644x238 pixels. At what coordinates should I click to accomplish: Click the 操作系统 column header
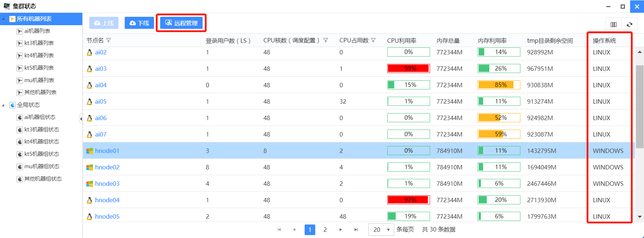[604, 41]
